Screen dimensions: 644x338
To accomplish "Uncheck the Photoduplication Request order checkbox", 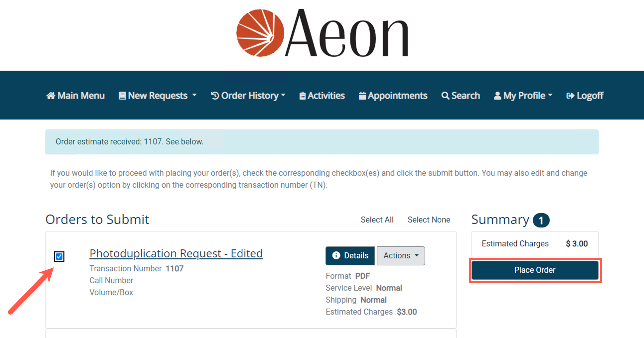I will [59, 256].
